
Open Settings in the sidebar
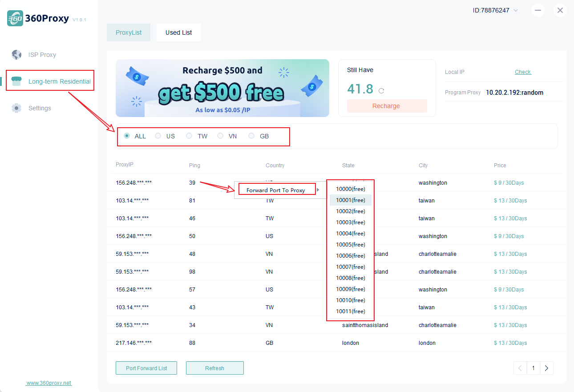(40, 108)
